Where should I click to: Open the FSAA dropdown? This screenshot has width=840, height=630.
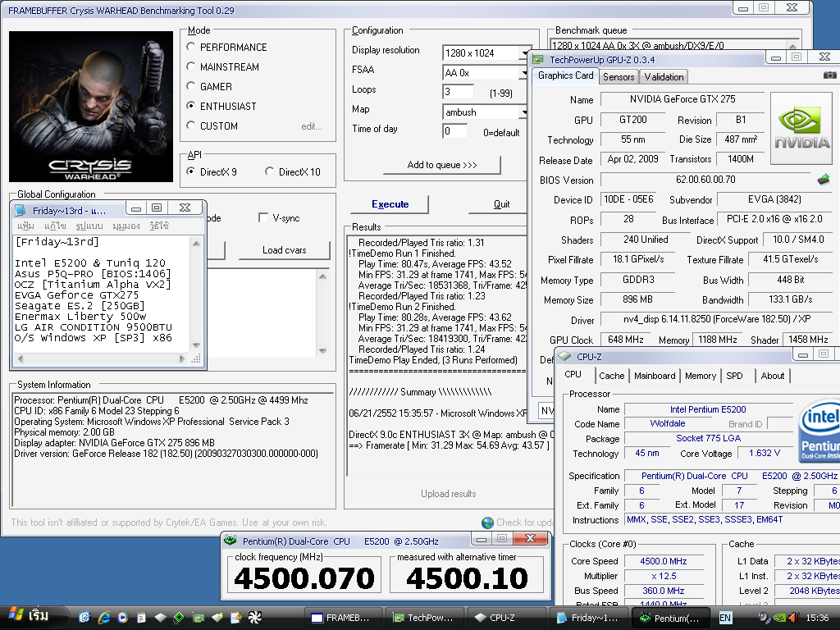click(x=524, y=73)
